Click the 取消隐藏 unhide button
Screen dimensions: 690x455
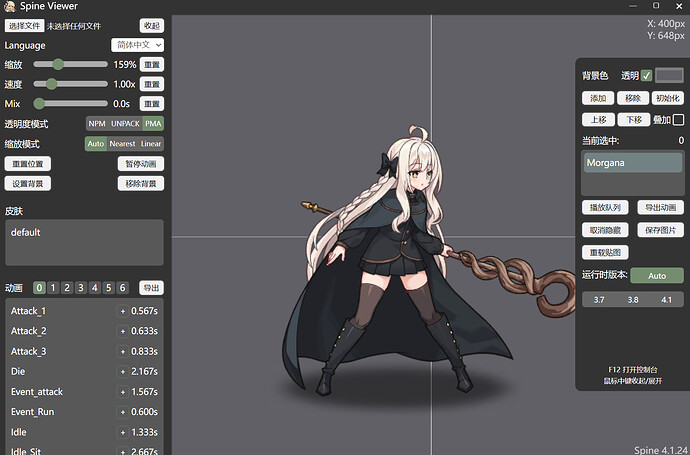coord(605,230)
